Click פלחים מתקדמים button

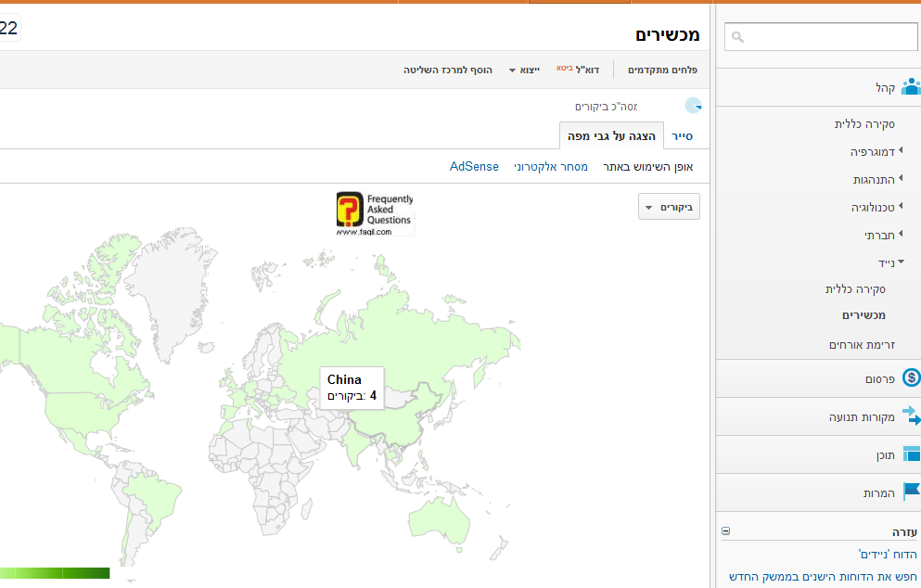(662, 70)
